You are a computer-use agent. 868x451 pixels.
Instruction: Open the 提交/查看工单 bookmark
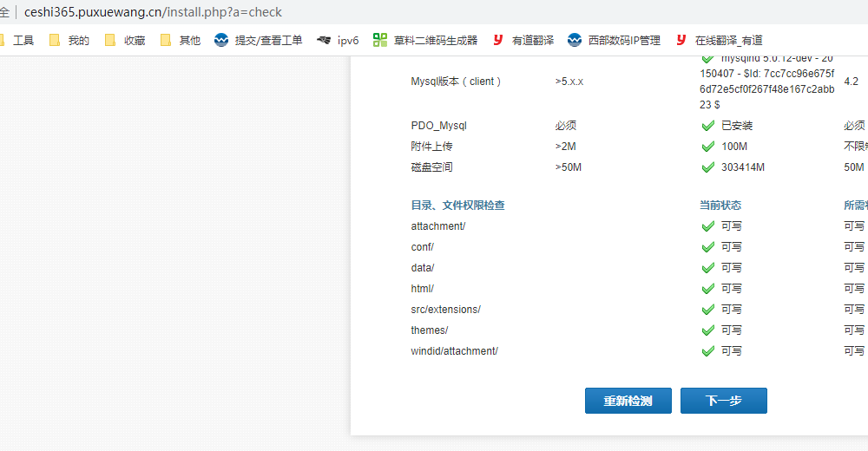click(x=259, y=41)
